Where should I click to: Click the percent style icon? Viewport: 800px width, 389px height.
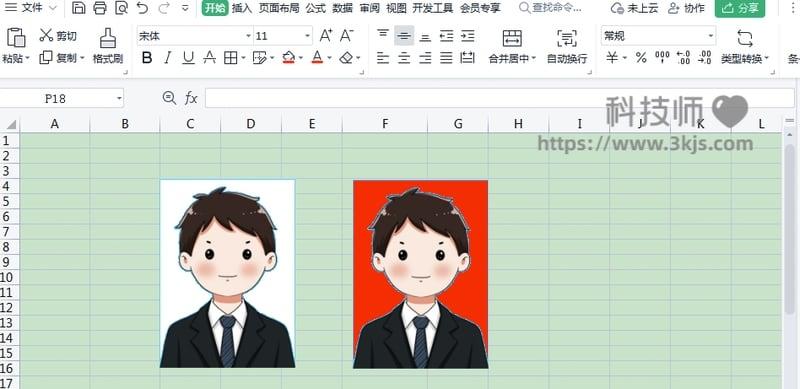click(641, 58)
